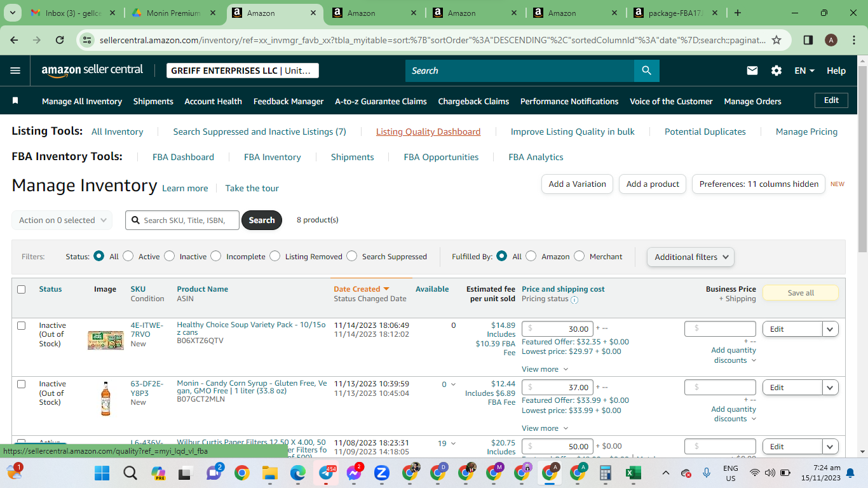Click the SKU search input field

pyautogui.click(x=182, y=220)
